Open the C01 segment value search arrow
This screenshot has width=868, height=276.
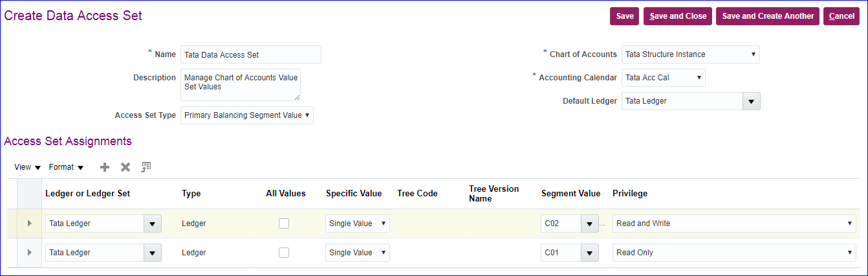pos(589,253)
